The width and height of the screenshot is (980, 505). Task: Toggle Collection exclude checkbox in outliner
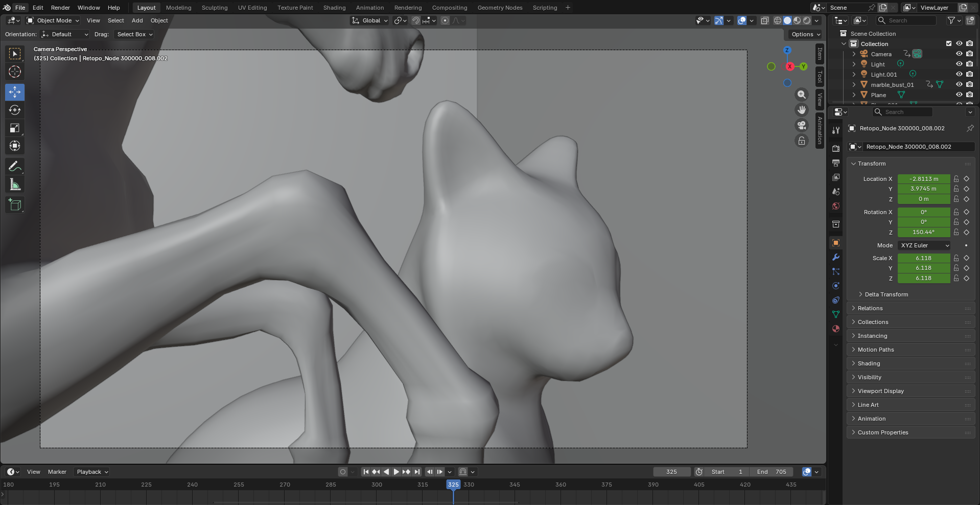949,43
